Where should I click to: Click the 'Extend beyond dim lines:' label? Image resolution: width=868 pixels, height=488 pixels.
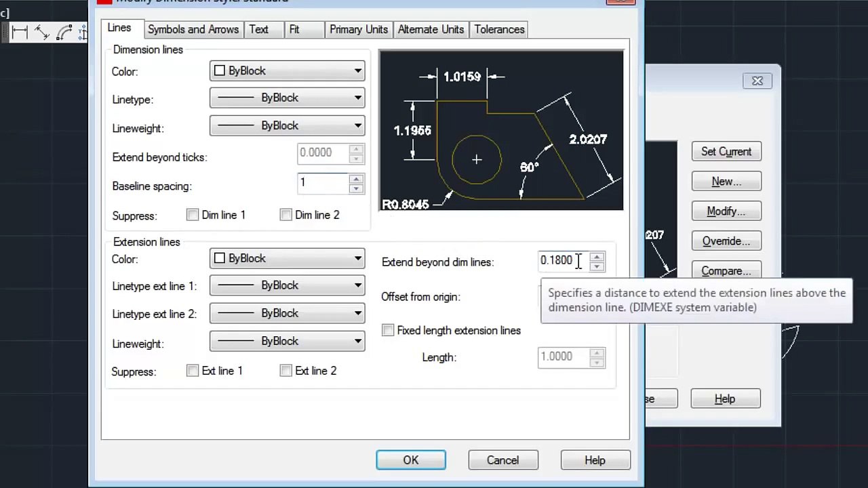point(437,262)
